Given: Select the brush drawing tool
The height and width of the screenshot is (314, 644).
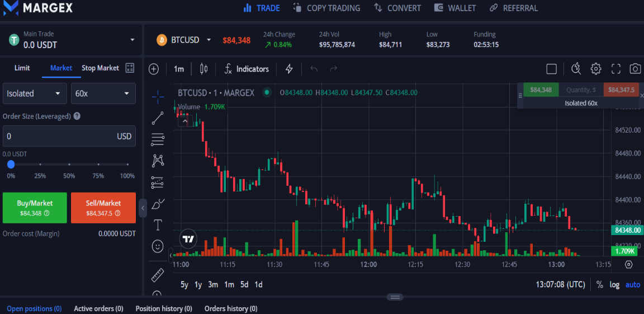Looking at the screenshot, I should coord(158,203).
